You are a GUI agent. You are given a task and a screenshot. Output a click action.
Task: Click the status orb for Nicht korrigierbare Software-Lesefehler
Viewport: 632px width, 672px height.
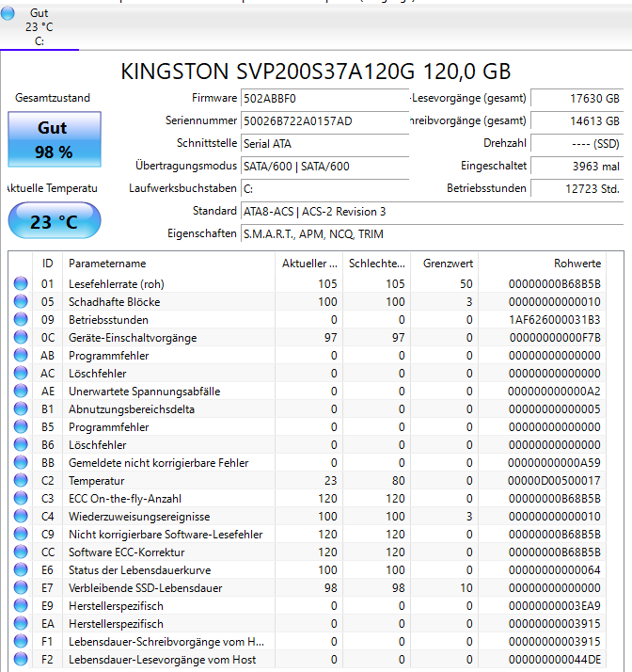point(21,534)
